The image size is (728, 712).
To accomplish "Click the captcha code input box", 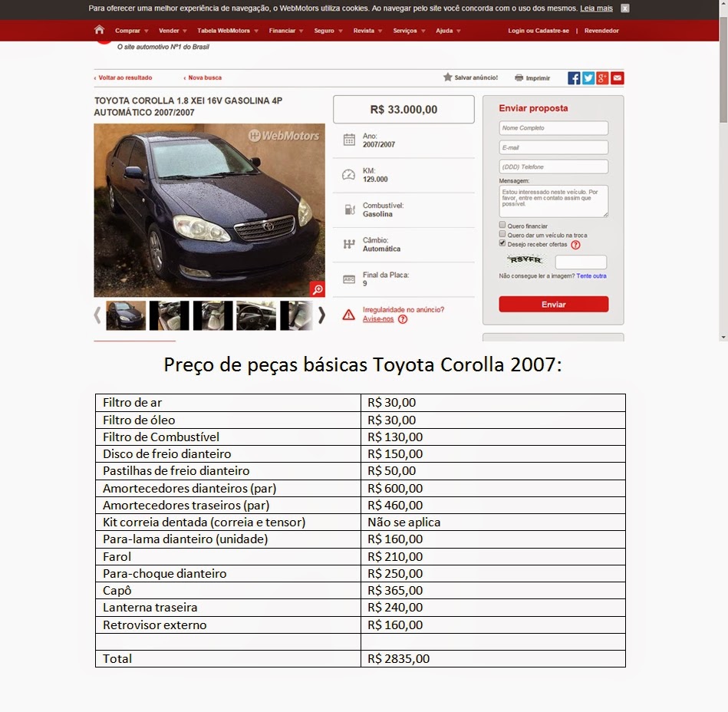I will 581,262.
